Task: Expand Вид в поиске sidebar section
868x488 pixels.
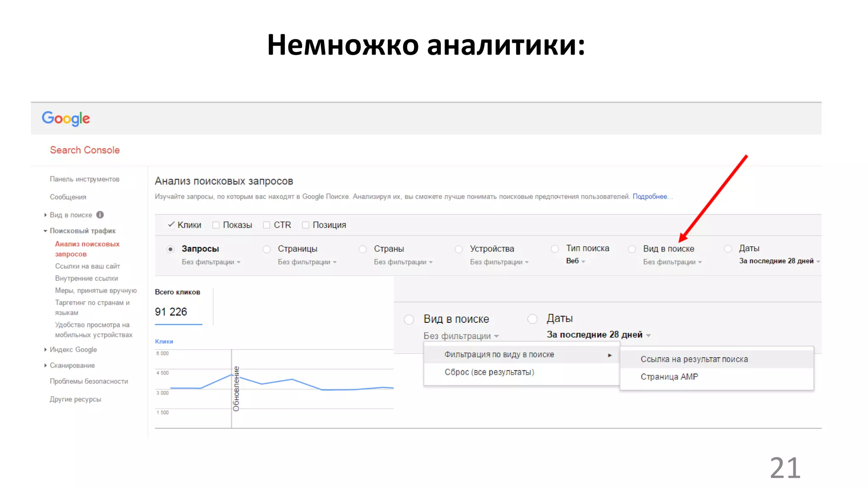Action: (x=45, y=215)
